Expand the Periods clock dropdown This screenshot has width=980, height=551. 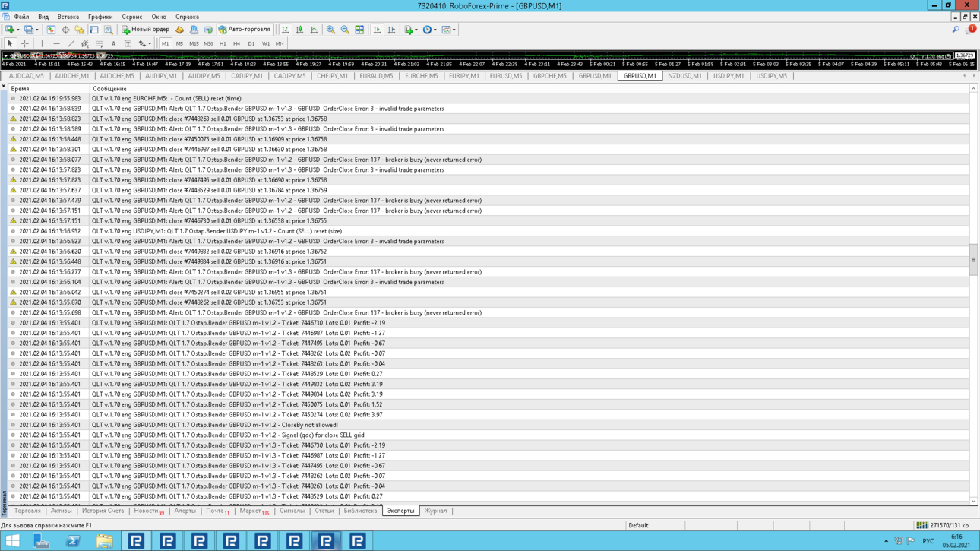[x=435, y=30]
